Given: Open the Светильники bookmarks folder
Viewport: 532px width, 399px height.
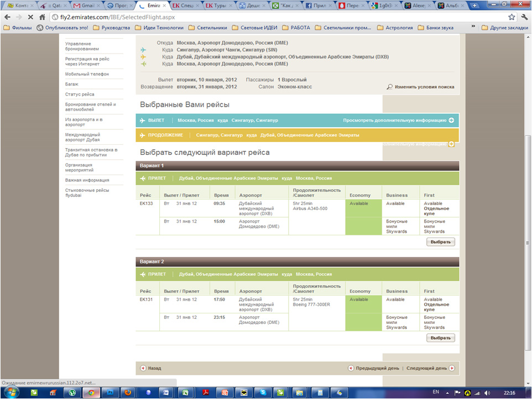Looking at the screenshot, I should 207,28.
